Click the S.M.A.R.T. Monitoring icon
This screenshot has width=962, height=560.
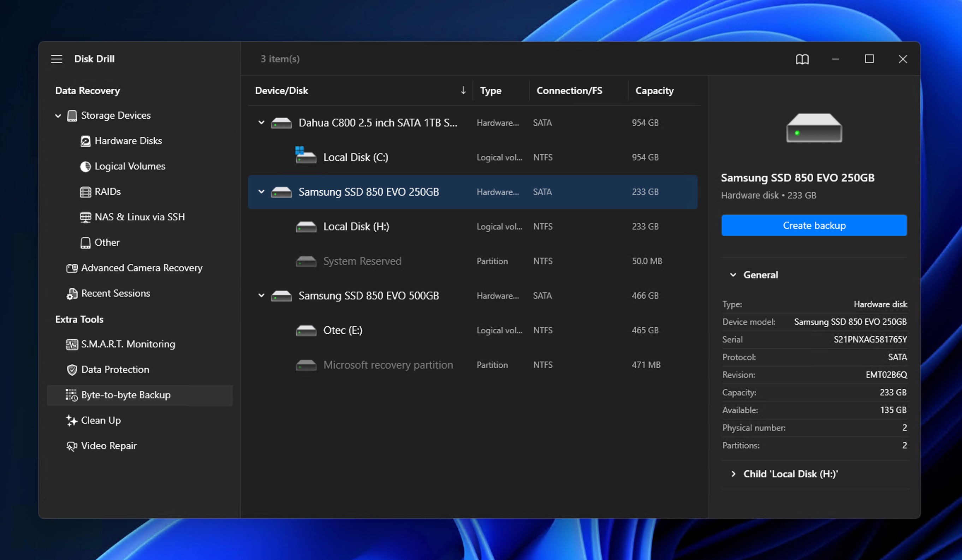pos(72,344)
